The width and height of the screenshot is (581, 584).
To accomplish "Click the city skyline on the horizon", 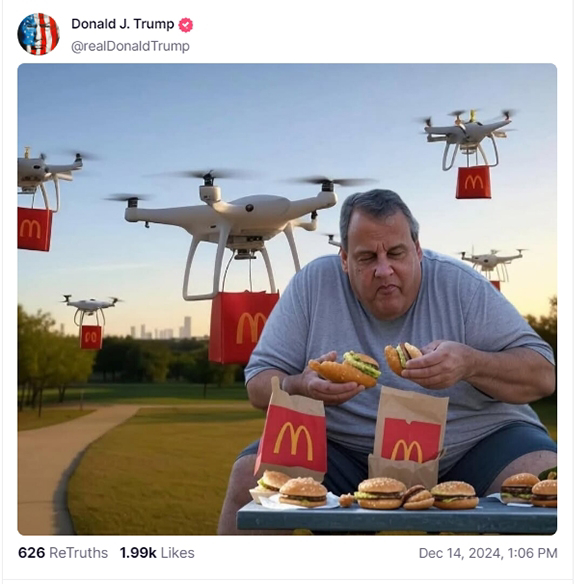I will click(x=162, y=329).
